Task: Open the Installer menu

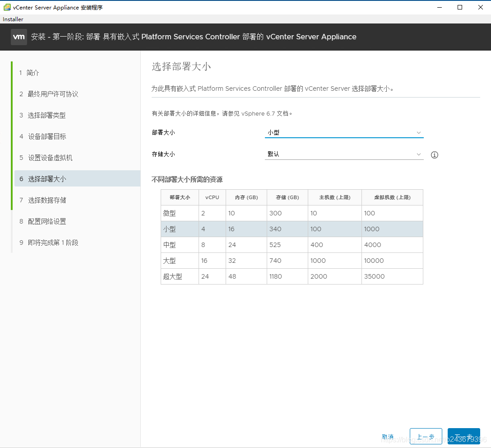Action: [13, 19]
